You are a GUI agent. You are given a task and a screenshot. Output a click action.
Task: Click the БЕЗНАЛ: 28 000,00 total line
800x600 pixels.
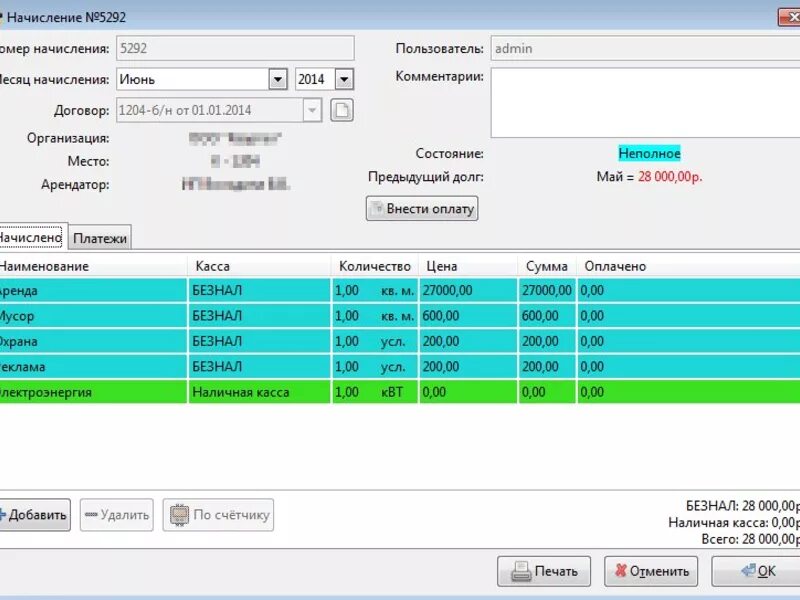coord(743,506)
